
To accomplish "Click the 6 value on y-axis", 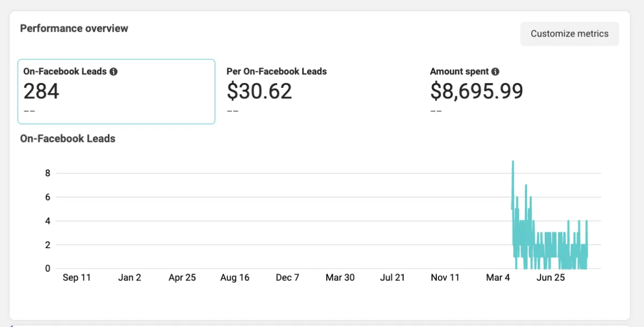I will tap(48, 197).
